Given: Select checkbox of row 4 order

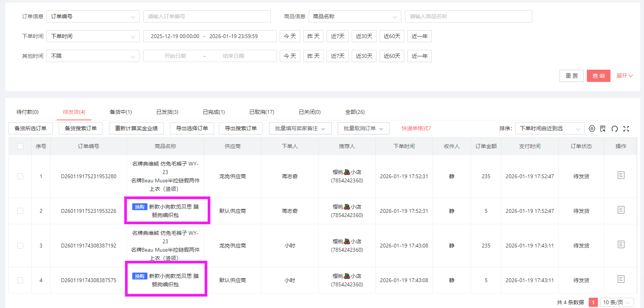Looking at the screenshot, I should 20,280.
